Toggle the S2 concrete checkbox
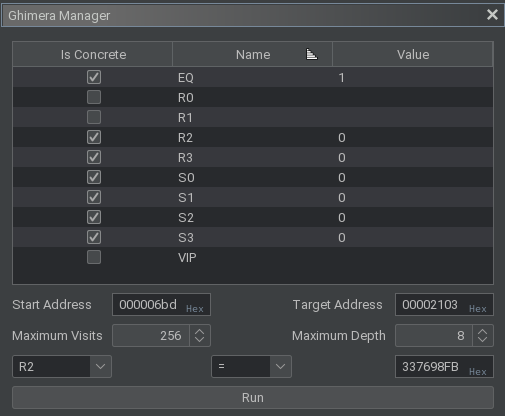 click(94, 217)
